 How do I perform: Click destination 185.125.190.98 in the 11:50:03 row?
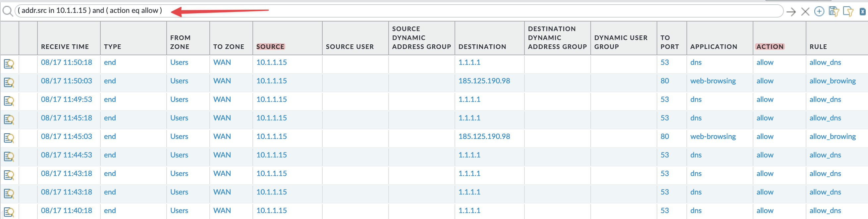[484, 81]
